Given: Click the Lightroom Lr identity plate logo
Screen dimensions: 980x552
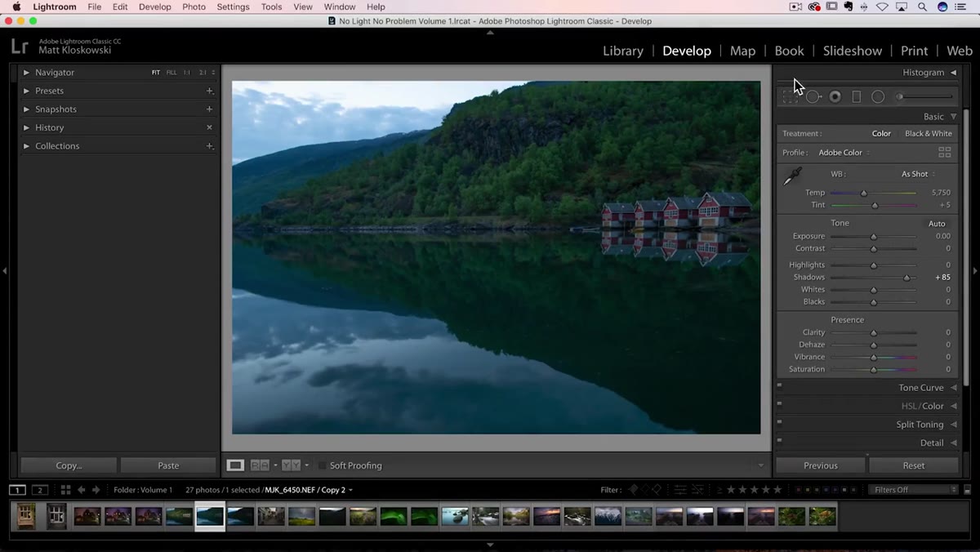Looking at the screenshot, I should 20,47.
